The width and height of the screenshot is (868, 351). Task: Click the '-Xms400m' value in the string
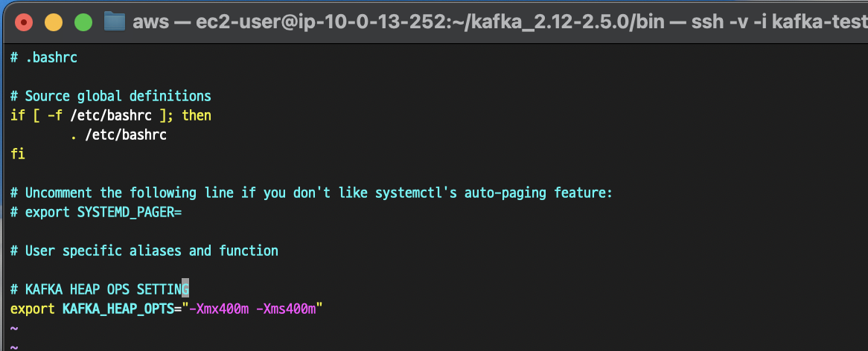(x=286, y=309)
